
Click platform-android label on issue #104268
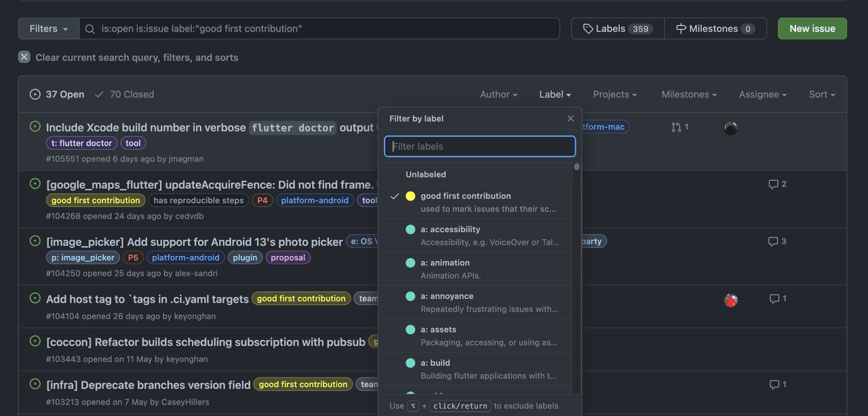tap(315, 201)
